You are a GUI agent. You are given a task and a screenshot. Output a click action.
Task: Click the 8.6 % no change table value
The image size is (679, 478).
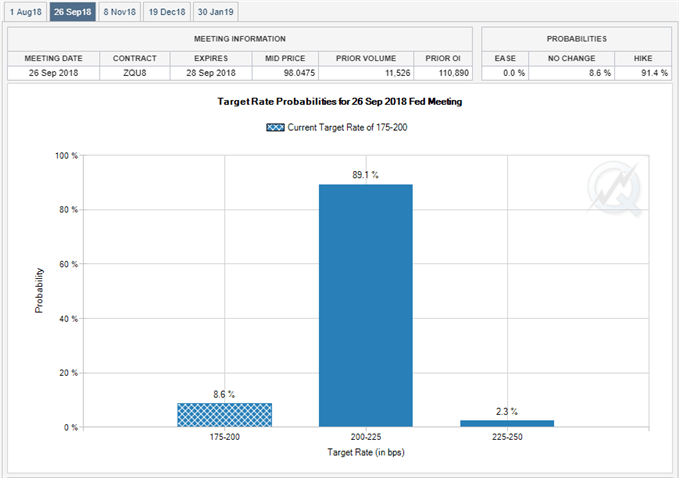(x=600, y=73)
